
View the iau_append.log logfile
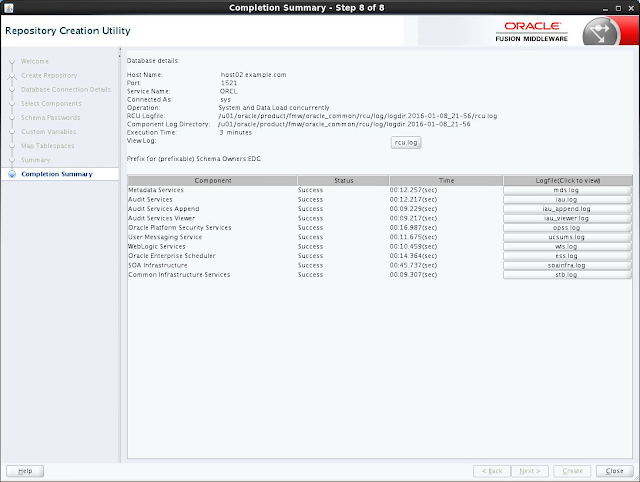click(x=567, y=209)
